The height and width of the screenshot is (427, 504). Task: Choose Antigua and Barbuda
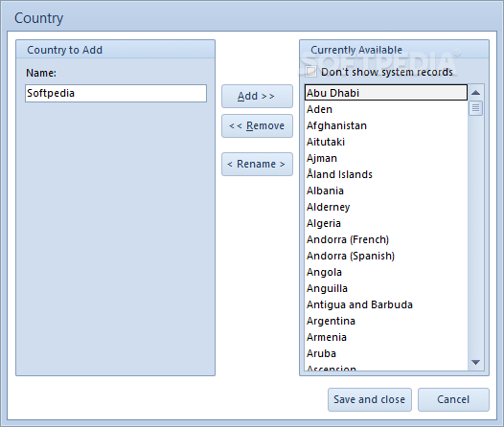coord(386,304)
